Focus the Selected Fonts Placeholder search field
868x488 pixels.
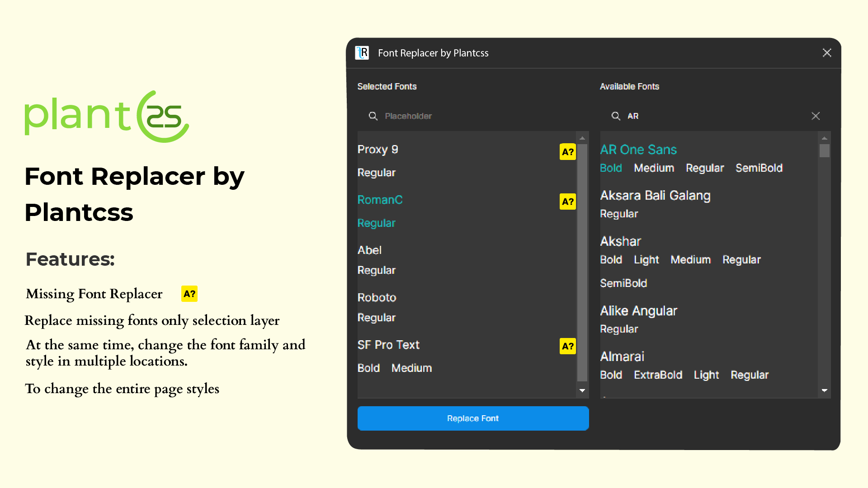(x=473, y=116)
